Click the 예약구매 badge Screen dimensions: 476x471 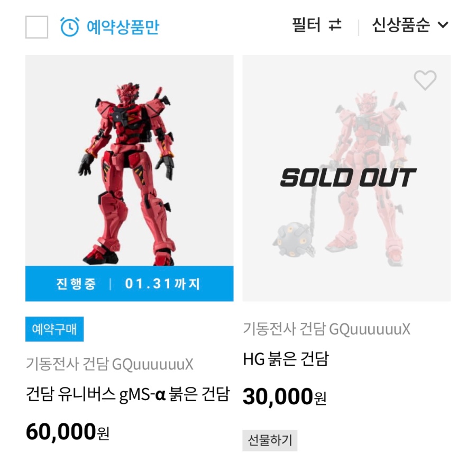54,329
